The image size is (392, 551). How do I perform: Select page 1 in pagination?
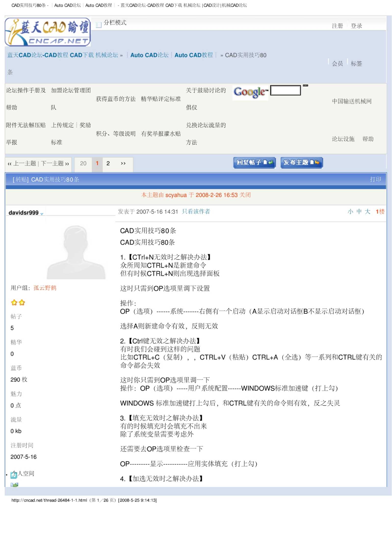97,163
